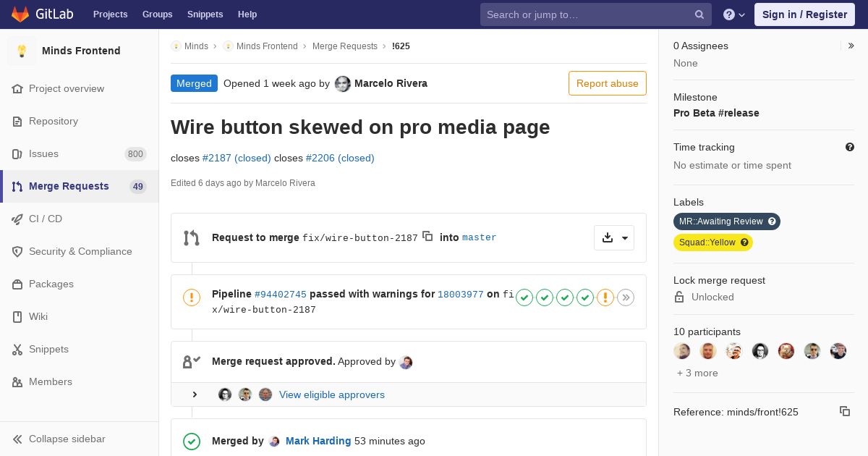Collapse the right sidebar chevron
Screen dimensions: 868x456
pos(851,46)
